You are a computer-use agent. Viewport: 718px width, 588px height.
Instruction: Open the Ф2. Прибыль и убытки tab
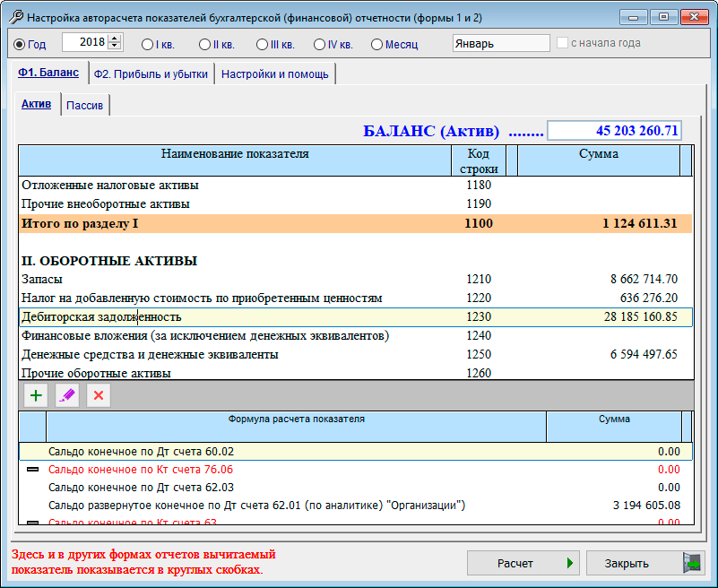pos(151,74)
